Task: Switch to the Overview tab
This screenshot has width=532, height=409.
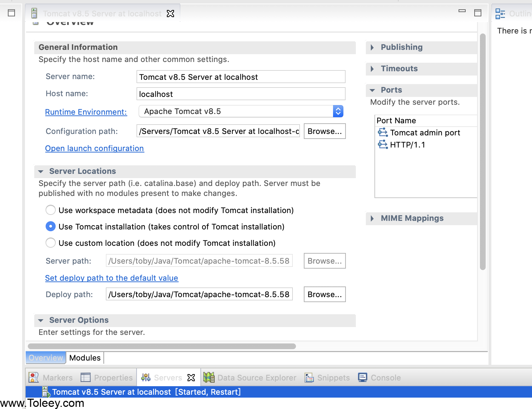Action: click(46, 358)
